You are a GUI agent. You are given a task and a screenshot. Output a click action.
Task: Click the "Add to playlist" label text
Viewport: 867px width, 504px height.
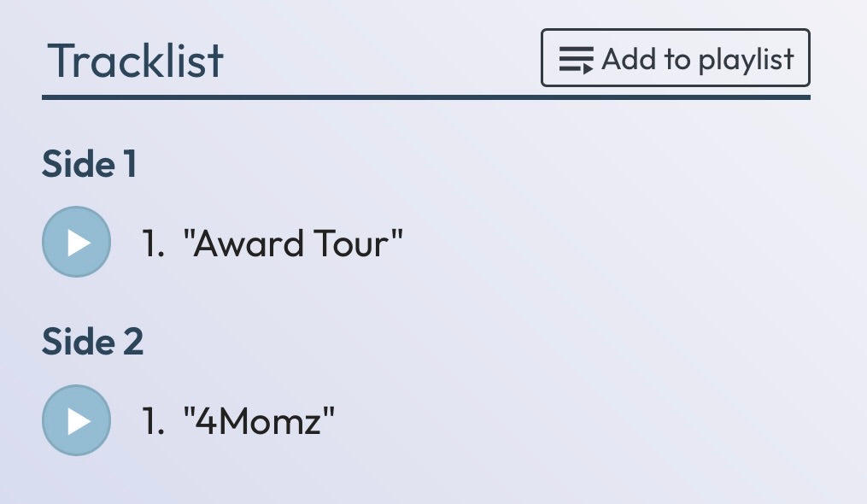tap(698, 60)
